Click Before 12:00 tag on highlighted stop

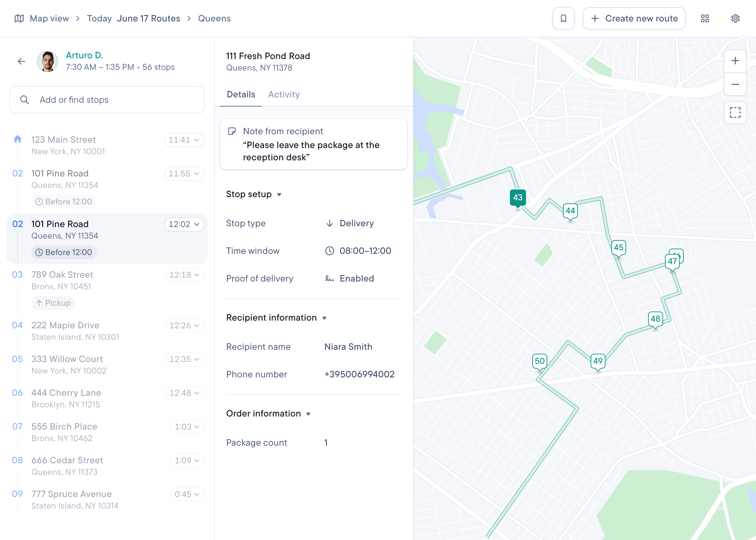tap(64, 252)
